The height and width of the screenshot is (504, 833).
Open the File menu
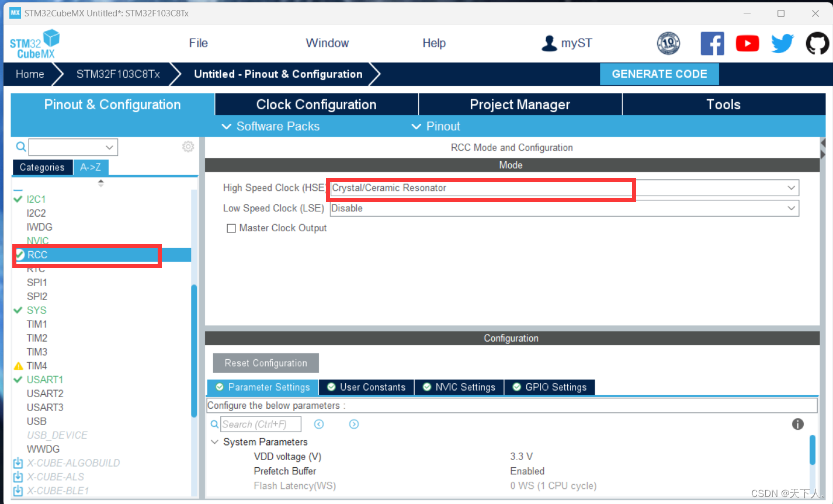coord(199,43)
